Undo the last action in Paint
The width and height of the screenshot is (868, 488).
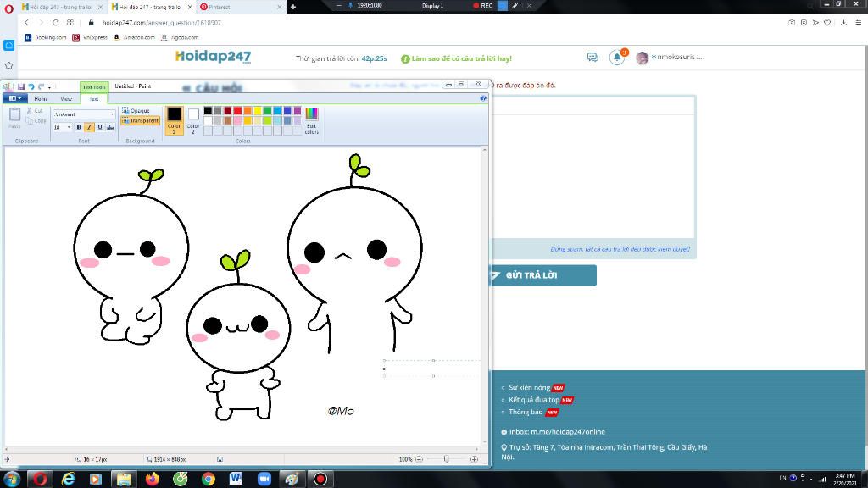(x=31, y=87)
